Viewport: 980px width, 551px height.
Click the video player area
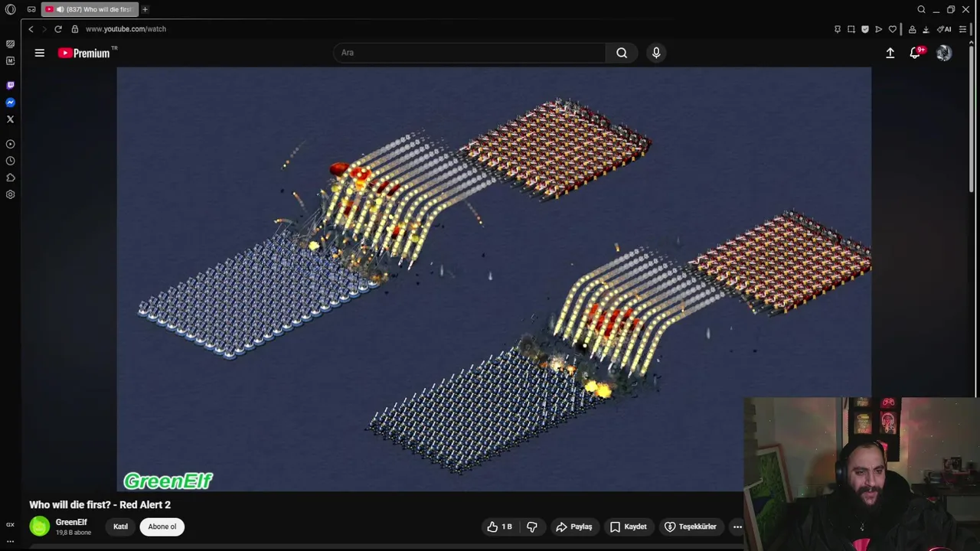[494, 279]
